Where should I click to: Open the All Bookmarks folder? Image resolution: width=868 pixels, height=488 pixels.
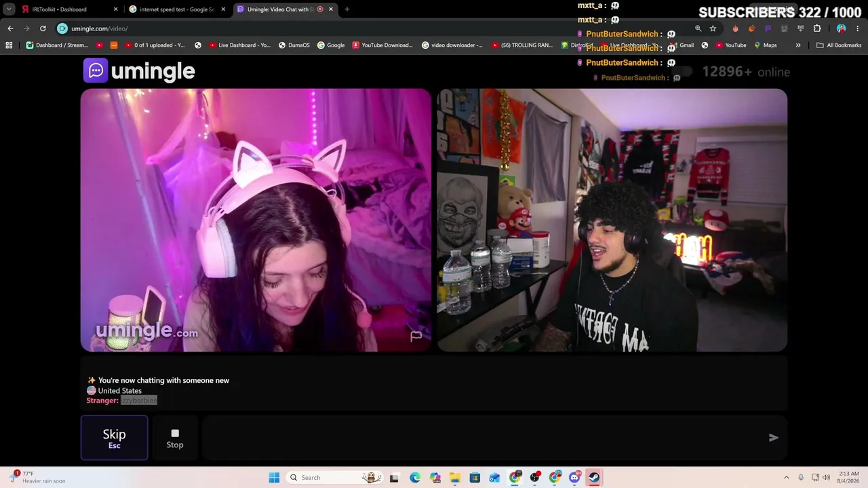pyautogui.click(x=839, y=45)
